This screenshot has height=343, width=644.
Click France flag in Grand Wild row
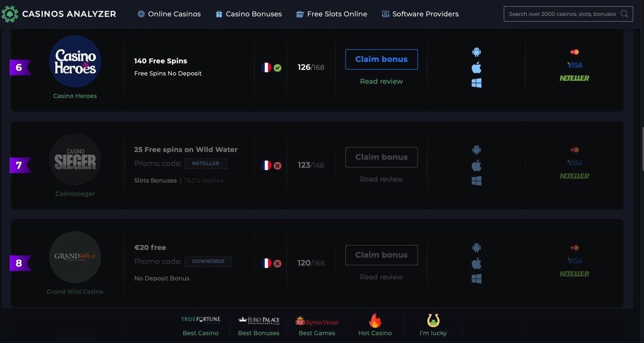pyautogui.click(x=266, y=263)
